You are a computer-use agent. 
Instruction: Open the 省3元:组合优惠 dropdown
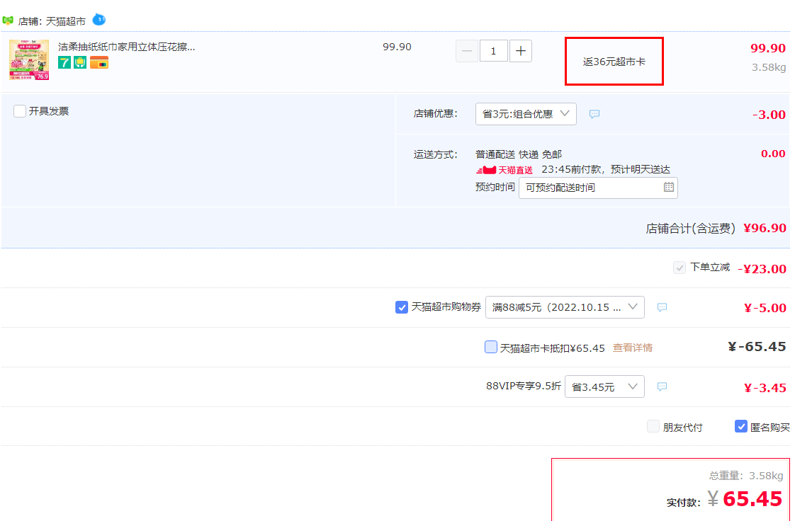[526, 114]
